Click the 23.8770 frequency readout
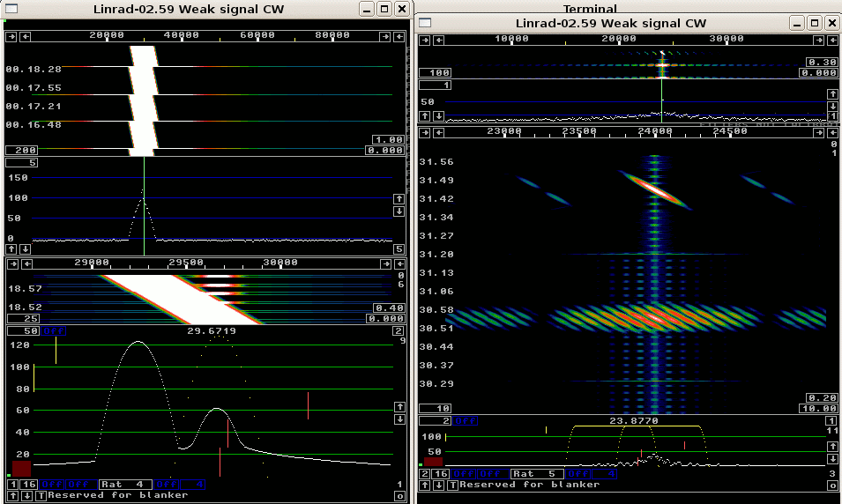The height and width of the screenshot is (504, 842). pyautogui.click(x=634, y=421)
